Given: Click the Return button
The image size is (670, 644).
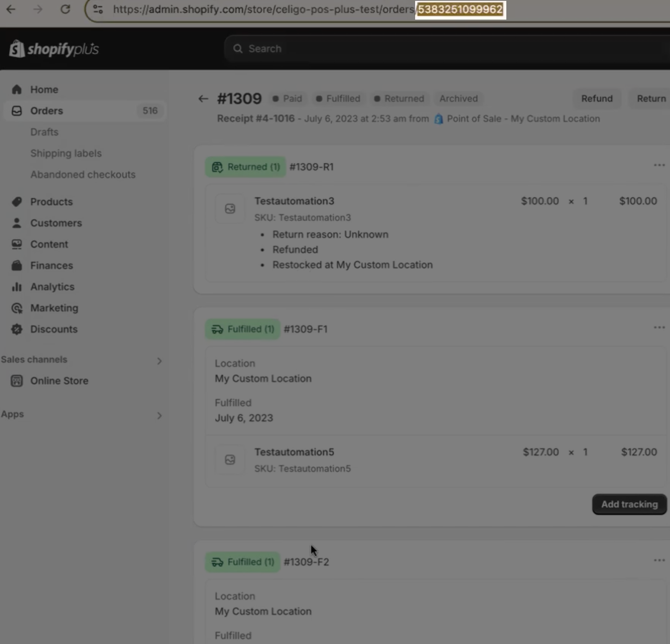Looking at the screenshot, I should (x=650, y=99).
